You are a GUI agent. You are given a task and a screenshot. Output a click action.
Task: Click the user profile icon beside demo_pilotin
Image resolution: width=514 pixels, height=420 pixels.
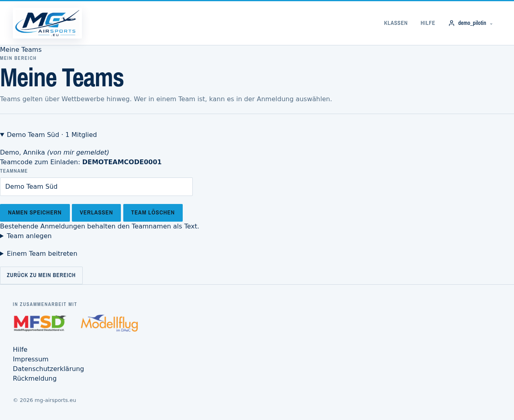[x=451, y=23]
